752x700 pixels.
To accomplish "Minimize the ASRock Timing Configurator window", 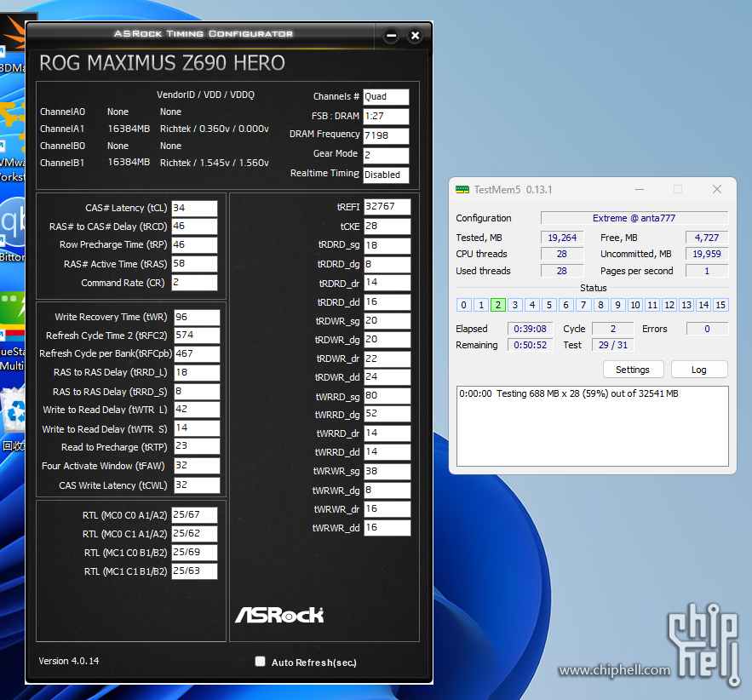I will 392,36.
